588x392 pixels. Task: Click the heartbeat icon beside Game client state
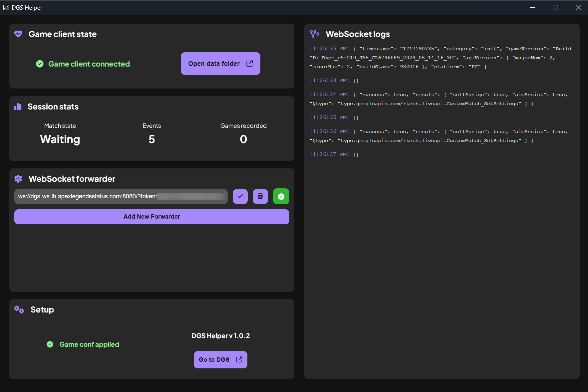click(x=18, y=34)
